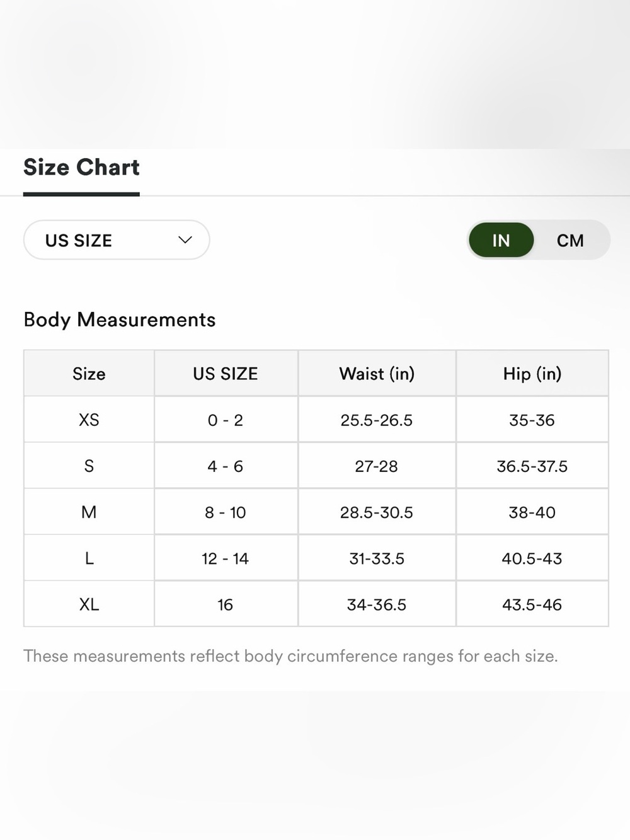Select the S size row
Screen dimensions: 630x840
316,466
